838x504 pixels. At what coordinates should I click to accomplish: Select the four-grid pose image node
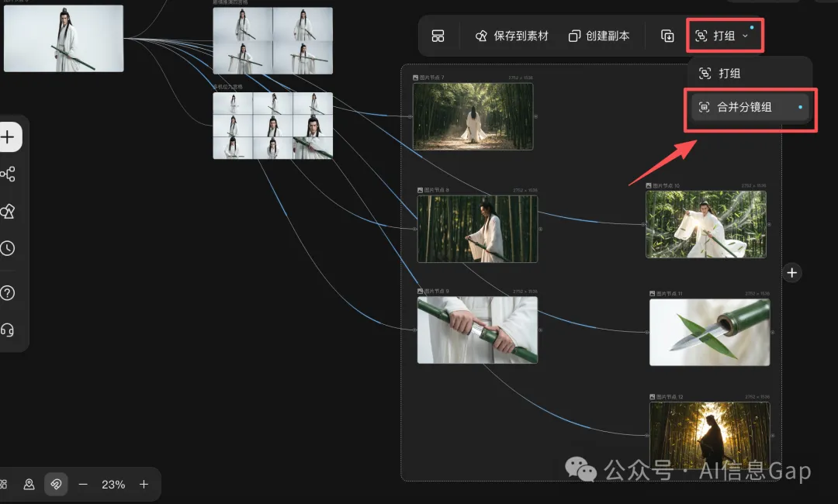272,40
